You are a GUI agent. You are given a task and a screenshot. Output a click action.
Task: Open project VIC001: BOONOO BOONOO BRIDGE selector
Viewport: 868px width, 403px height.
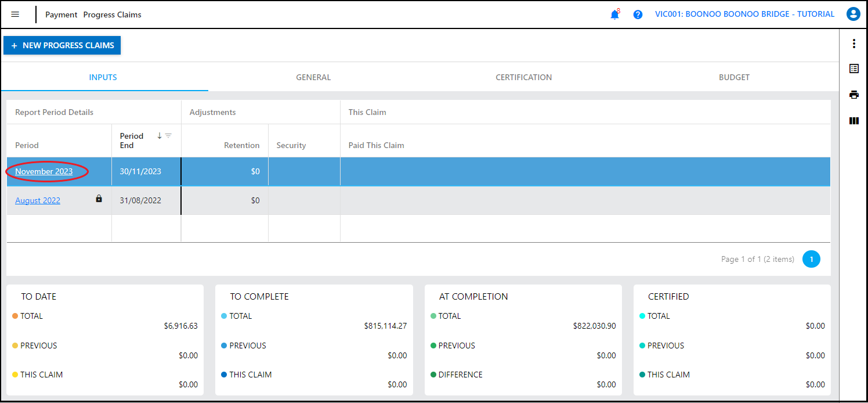745,15
